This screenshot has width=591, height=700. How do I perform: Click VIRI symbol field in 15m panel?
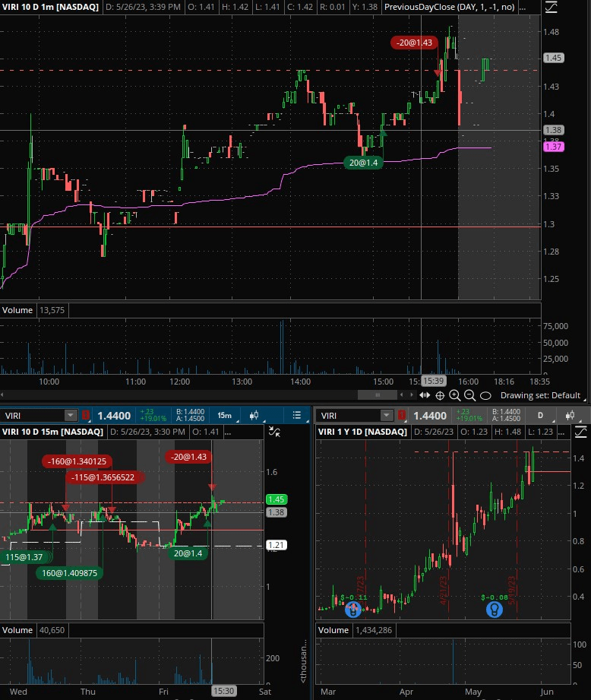tap(33, 416)
